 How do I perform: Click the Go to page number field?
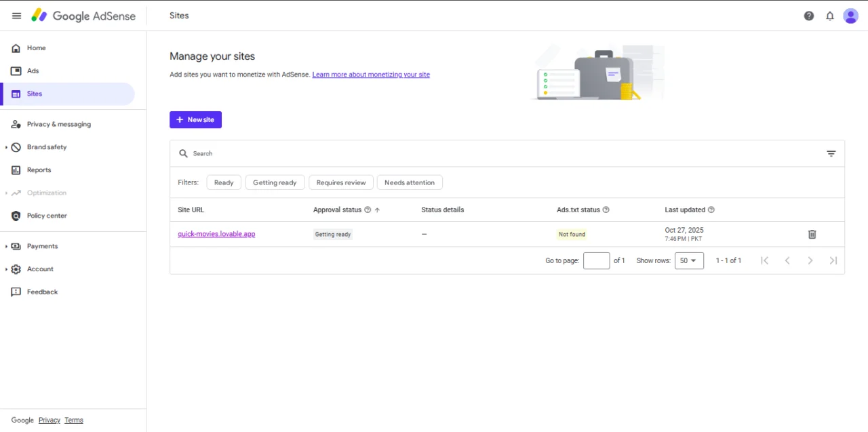point(597,260)
